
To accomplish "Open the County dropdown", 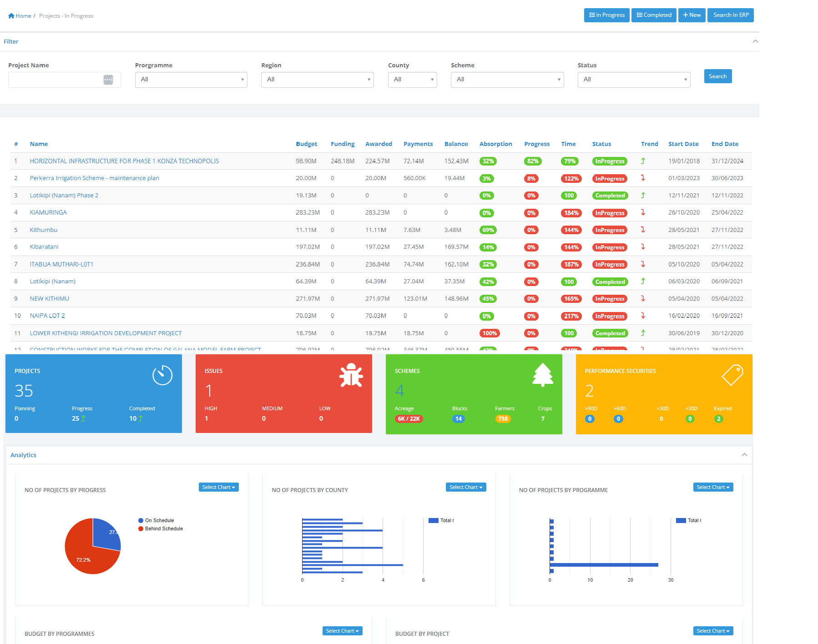I will click(412, 80).
